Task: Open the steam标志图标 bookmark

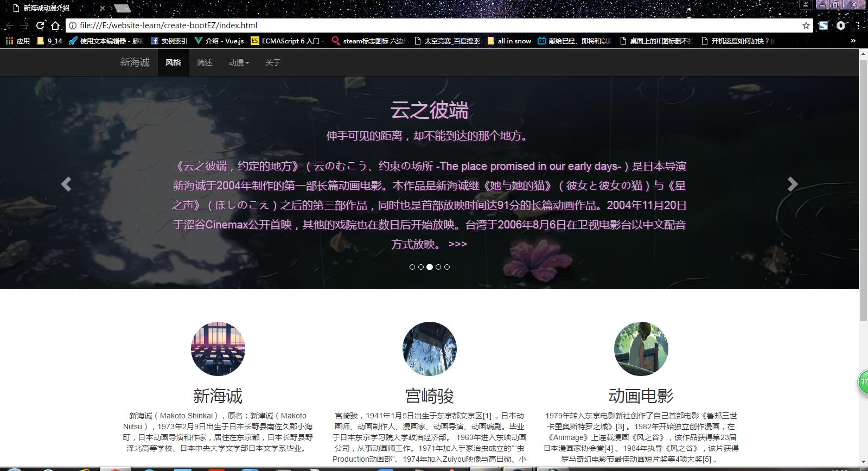Action: click(x=369, y=41)
